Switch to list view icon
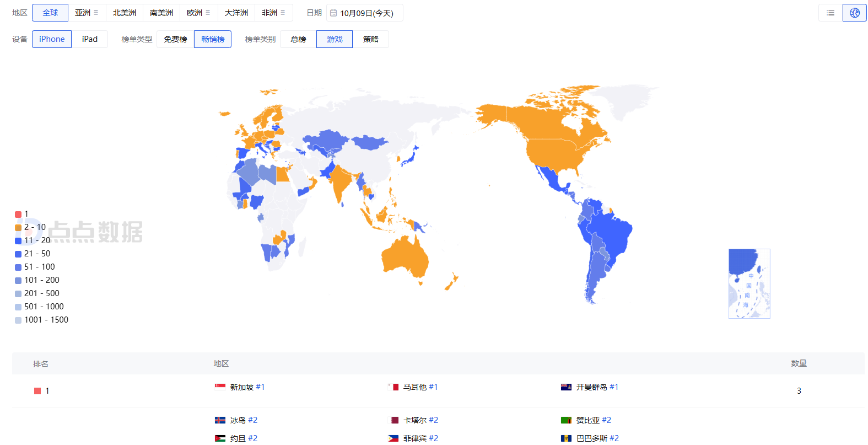 click(x=830, y=13)
